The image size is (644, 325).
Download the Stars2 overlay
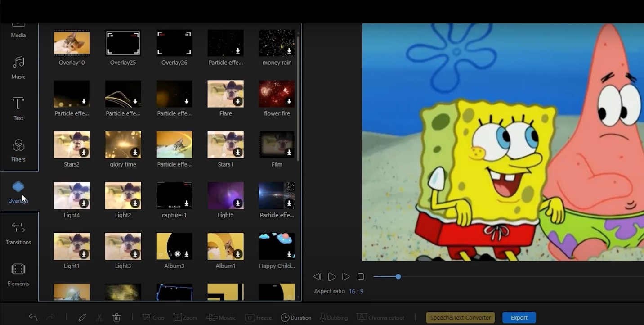(84, 153)
